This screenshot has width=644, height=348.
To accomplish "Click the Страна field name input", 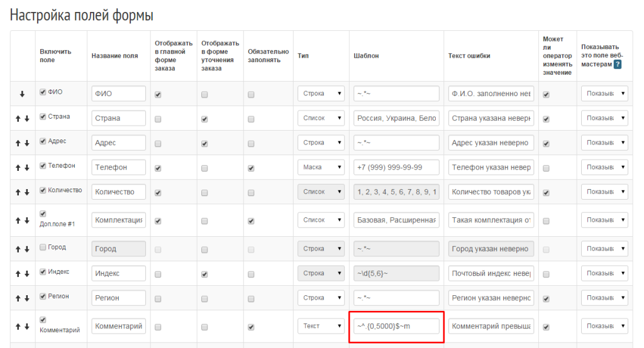I will 119,118.
